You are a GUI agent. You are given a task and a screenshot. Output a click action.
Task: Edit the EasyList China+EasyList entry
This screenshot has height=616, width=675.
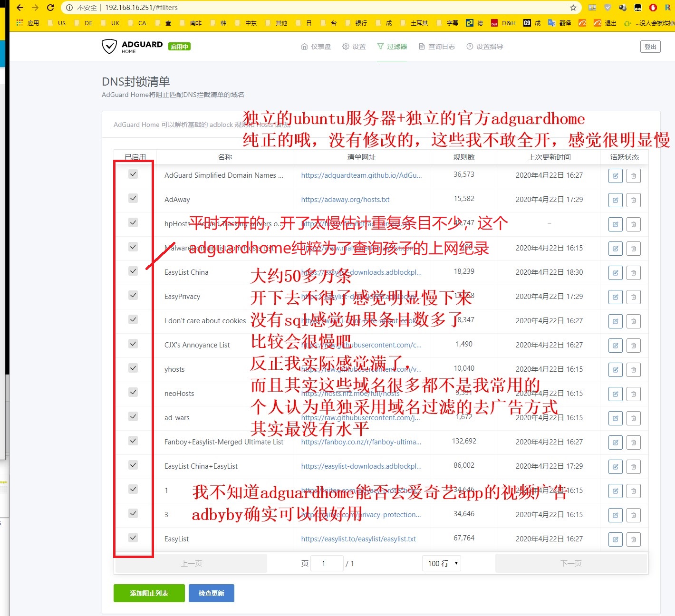click(x=616, y=467)
